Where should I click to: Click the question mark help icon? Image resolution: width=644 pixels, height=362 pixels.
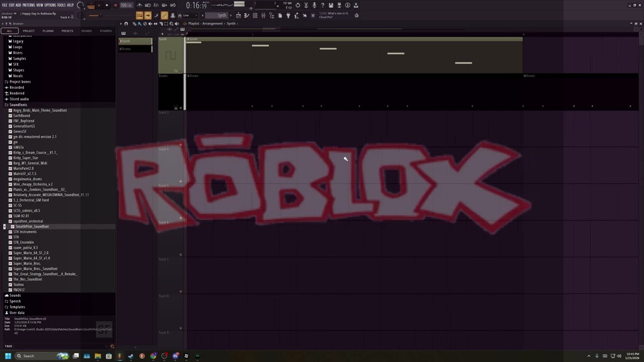tap(323, 5)
